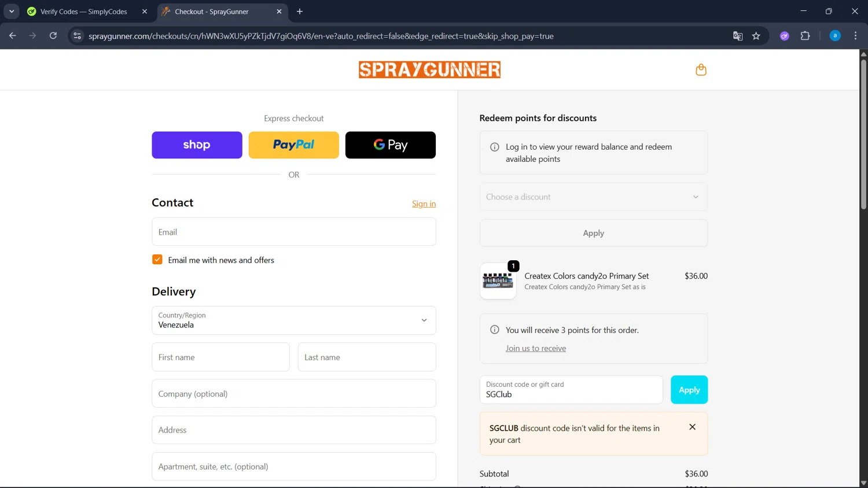Pay with Google Pay express button
The height and width of the screenshot is (488, 868).
(x=391, y=145)
